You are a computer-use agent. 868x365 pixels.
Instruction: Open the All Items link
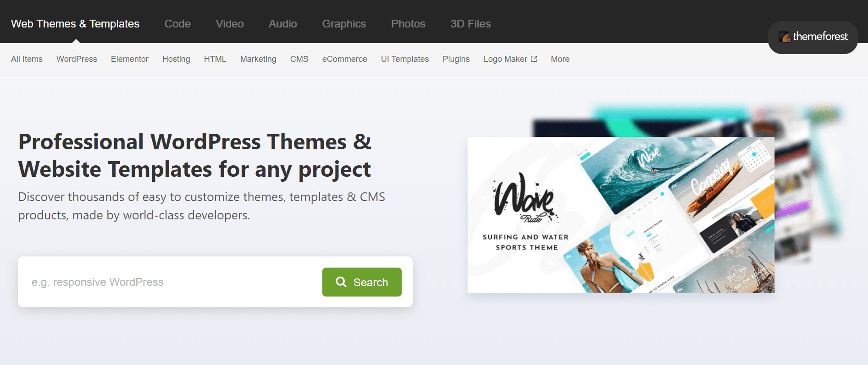(27, 59)
